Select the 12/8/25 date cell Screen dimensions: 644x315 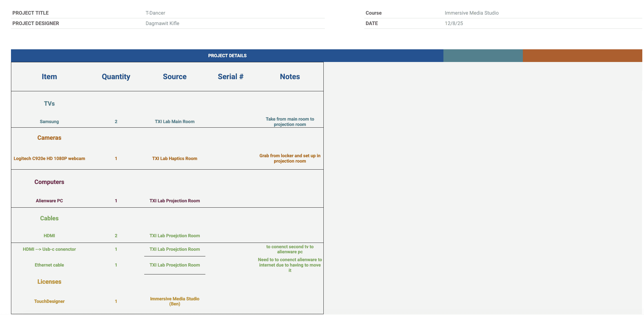click(454, 23)
